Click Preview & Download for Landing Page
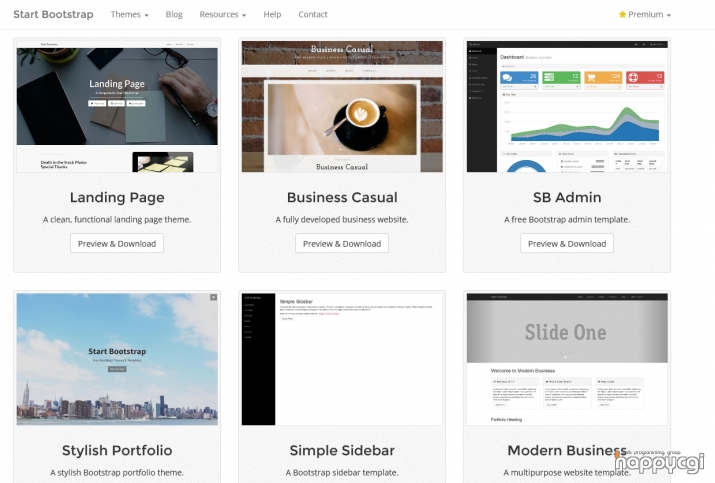715x483 pixels. [117, 244]
